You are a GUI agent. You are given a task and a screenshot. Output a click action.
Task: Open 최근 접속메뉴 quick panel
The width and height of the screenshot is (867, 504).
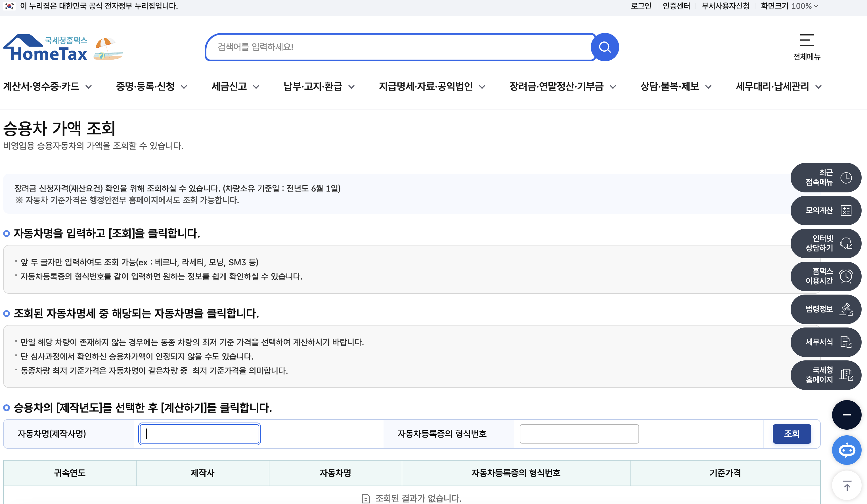click(x=825, y=178)
